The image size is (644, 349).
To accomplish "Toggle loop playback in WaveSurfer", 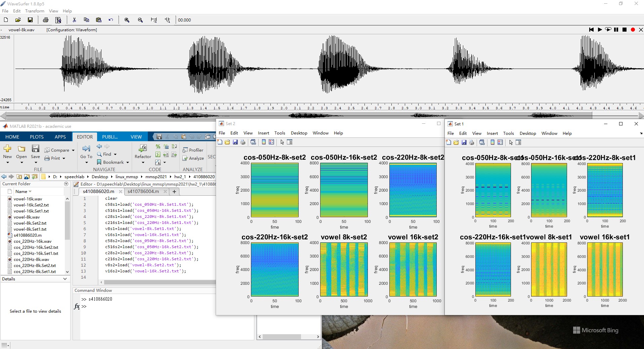I will (x=608, y=30).
